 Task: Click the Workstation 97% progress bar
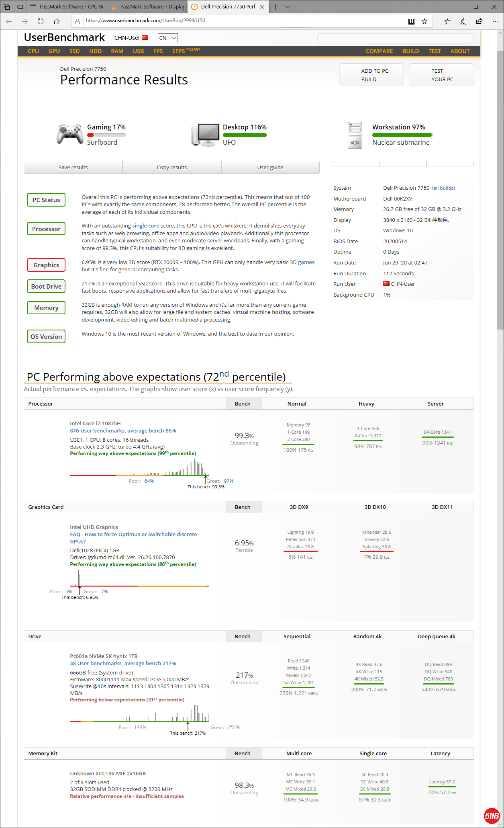[x=402, y=135]
